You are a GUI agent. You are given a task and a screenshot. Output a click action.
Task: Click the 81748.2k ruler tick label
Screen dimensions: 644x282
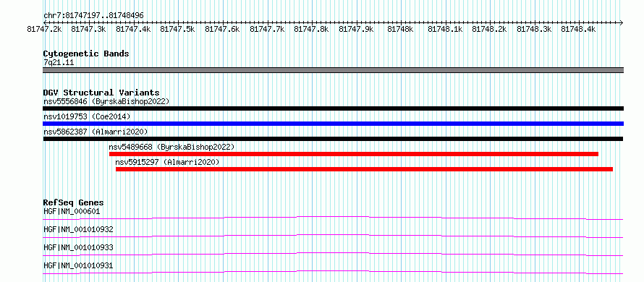490,29
